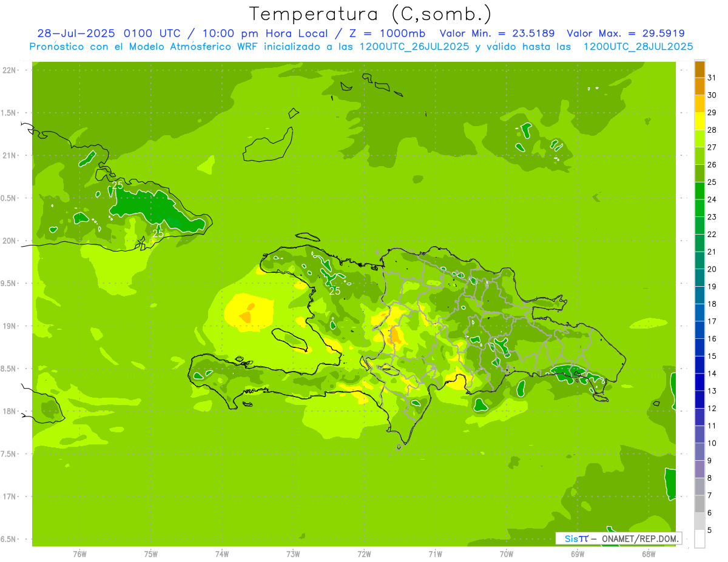The width and height of the screenshot is (728, 562).
Task: Click the 69W longitude label
Action: pos(578,554)
